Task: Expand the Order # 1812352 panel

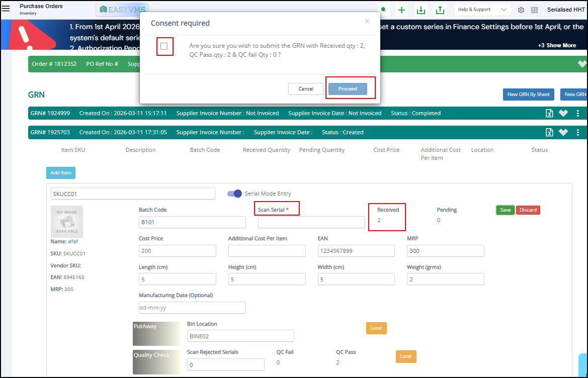Action: [x=582, y=64]
